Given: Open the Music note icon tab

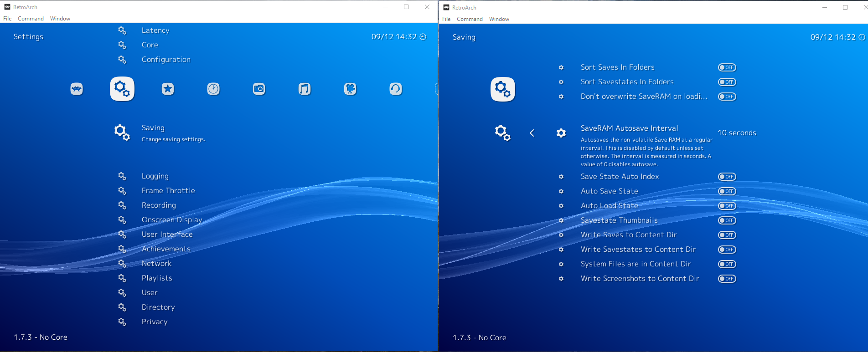Looking at the screenshot, I should [305, 89].
